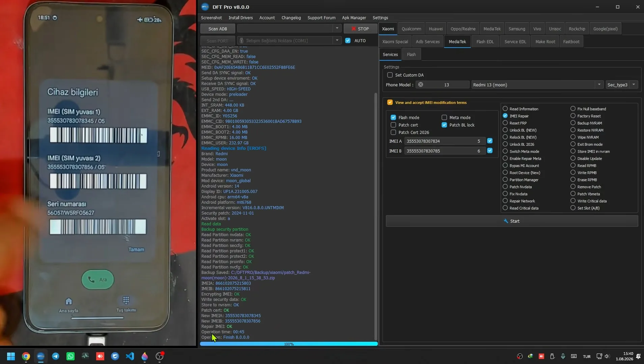Viewport: 644px width, 364px height.
Task: Click the OBS tray icon
Action: [520, 356]
